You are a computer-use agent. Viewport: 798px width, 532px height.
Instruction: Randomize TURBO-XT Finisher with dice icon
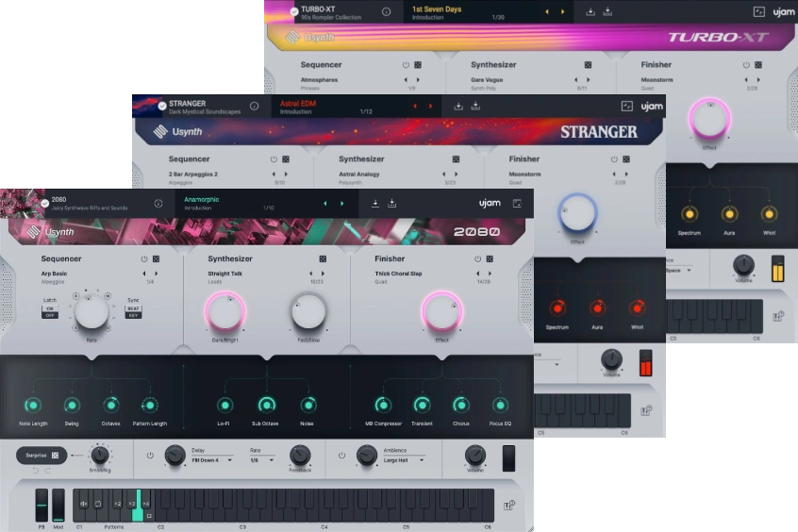758,65
